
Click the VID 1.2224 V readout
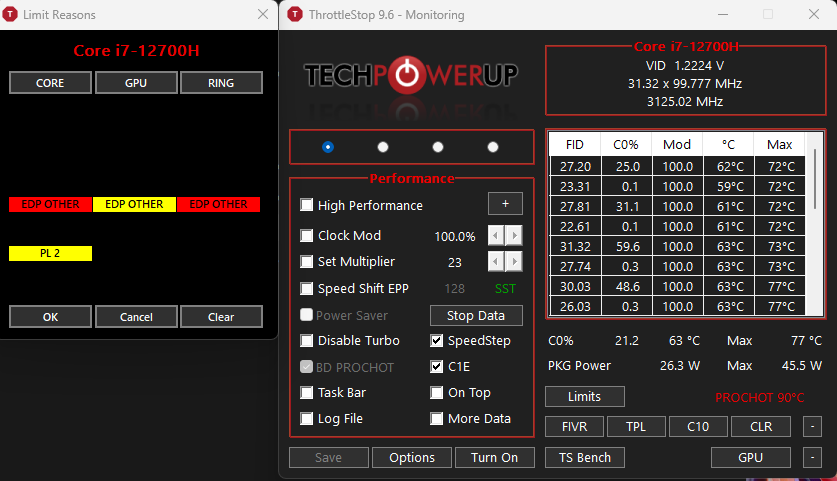(x=685, y=66)
